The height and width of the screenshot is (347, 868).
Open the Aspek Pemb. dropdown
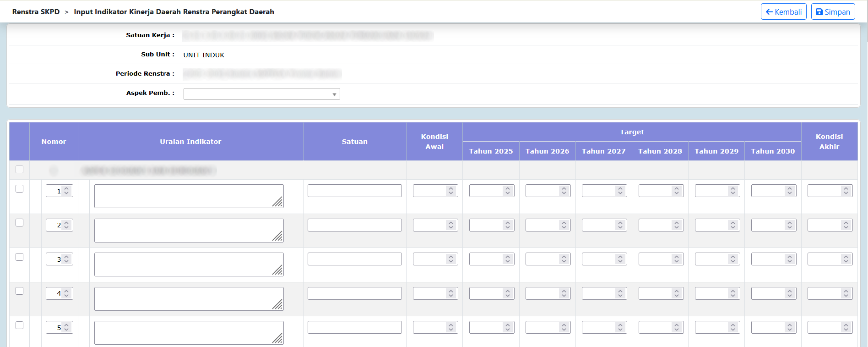point(261,94)
